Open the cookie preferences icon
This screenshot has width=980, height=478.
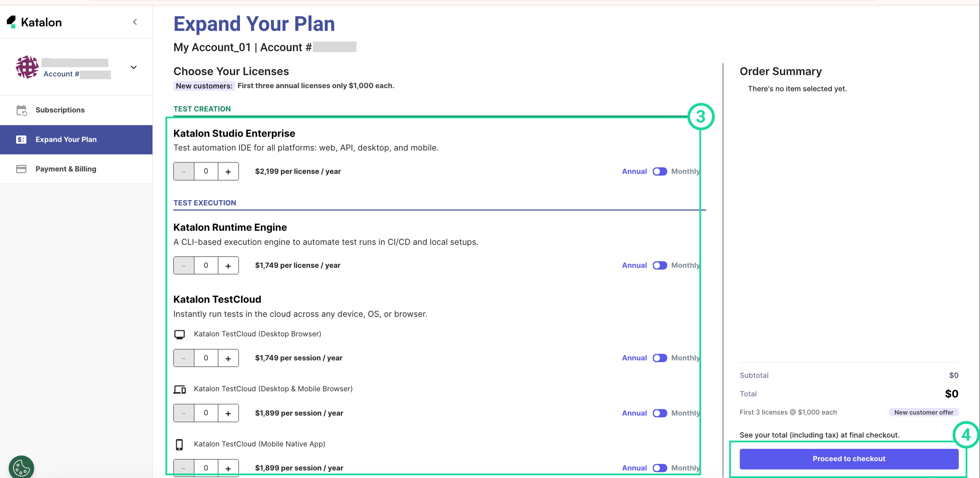[21, 467]
